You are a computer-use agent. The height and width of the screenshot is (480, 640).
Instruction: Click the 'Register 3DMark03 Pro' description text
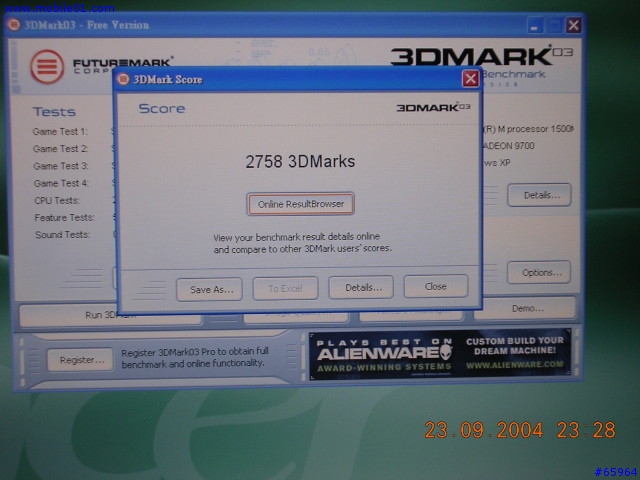(195, 358)
